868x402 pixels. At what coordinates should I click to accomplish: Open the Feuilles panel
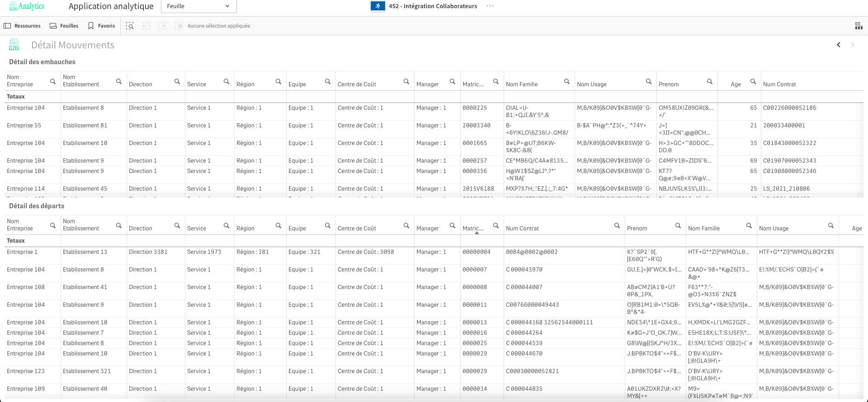[x=64, y=26]
